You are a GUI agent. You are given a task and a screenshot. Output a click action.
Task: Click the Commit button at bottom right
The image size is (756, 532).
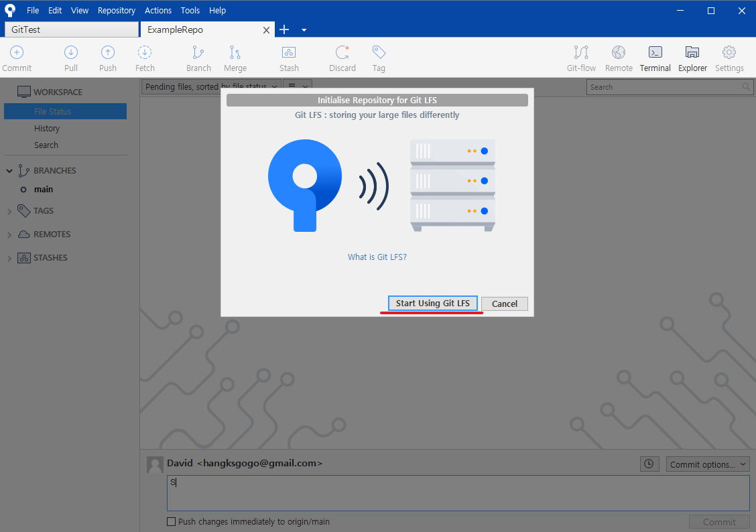click(x=719, y=522)
